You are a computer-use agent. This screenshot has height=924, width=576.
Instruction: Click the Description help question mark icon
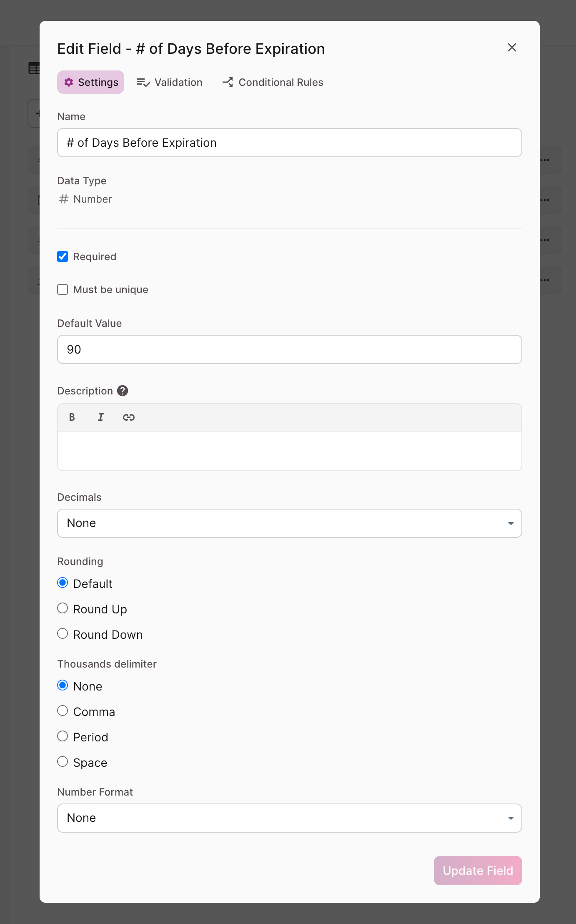tap(123, 391)
